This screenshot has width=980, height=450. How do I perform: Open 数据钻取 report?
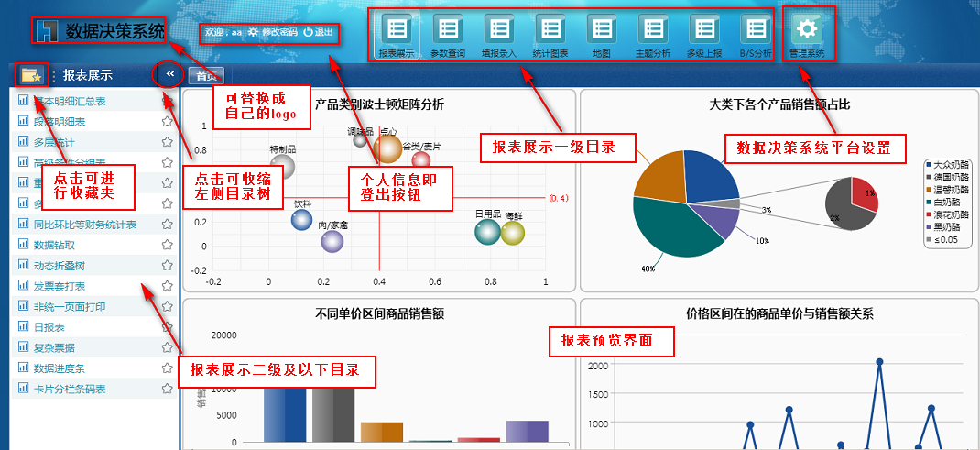[54, 245]
